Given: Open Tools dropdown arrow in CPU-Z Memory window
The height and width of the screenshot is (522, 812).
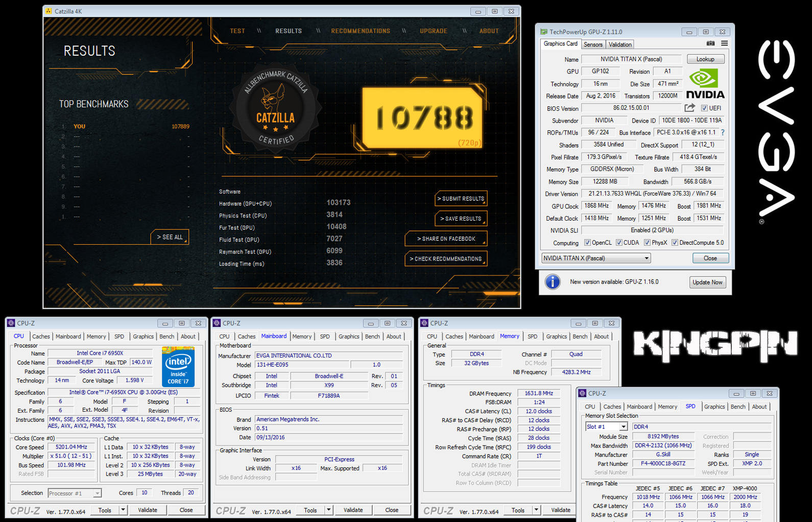Looking at the screenshot, I should [x=536, y=510].
